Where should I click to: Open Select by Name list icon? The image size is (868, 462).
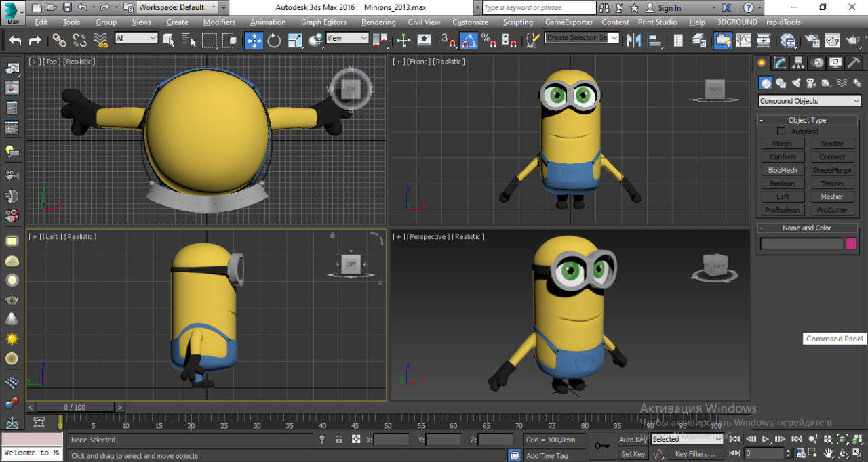pyautogui.click(x=187, y=40)
